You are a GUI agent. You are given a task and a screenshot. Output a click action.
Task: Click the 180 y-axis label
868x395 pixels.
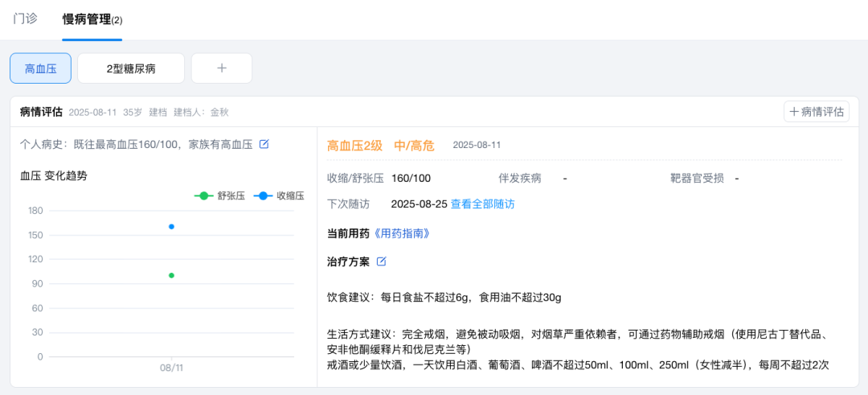[x=35, y=211]
